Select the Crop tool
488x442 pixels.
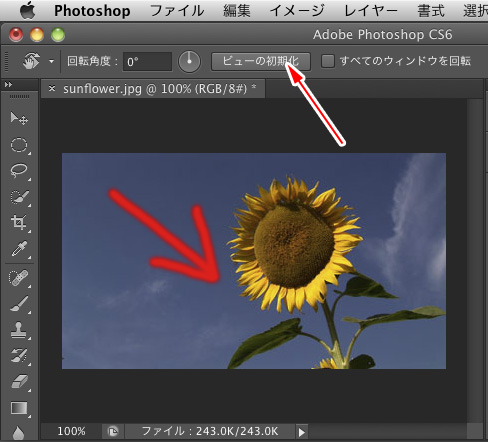pyautogui.click(x=19, y=223)
